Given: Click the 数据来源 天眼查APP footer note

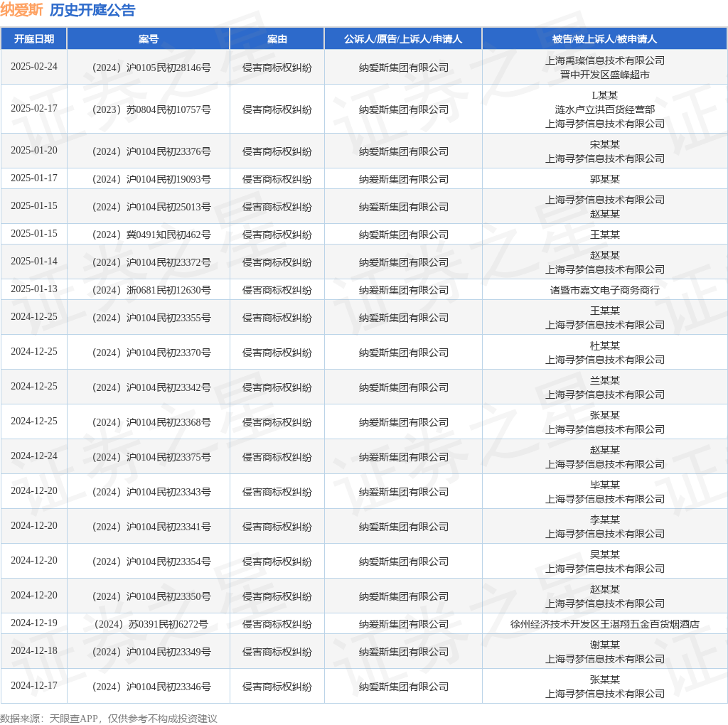Looking at the screenshot, I should click(x=109, y=719).
